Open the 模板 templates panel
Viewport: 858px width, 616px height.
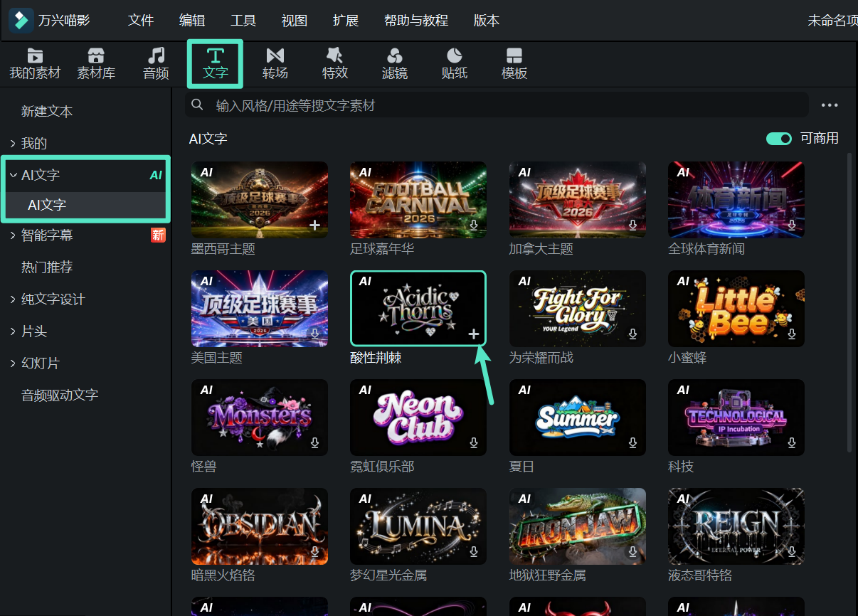514,63
